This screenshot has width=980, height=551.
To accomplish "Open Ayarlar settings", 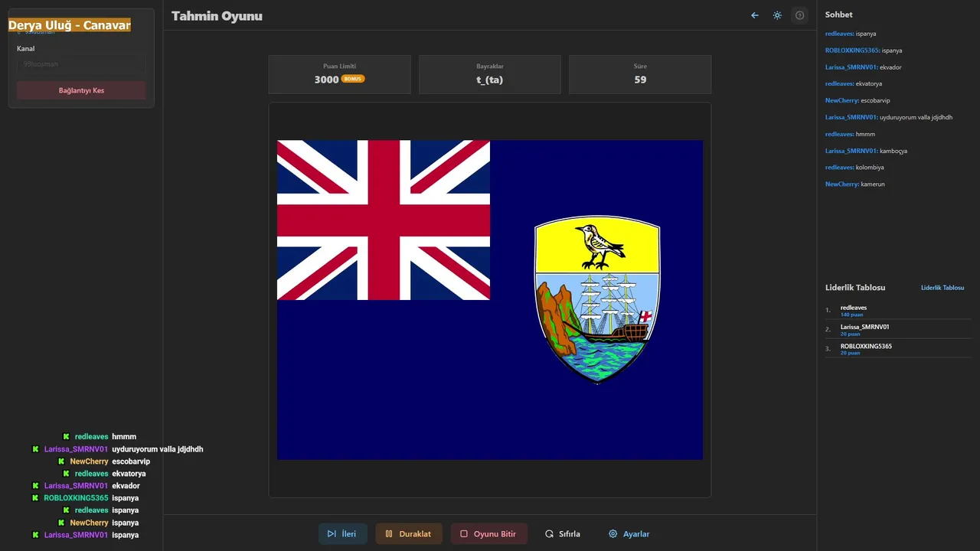I will (x=629, y=534).
